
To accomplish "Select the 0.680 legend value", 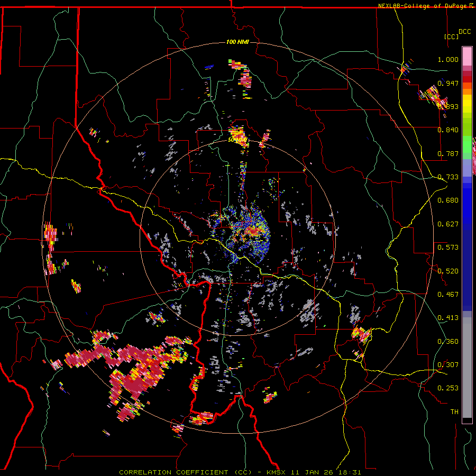I will pos(448,200).
